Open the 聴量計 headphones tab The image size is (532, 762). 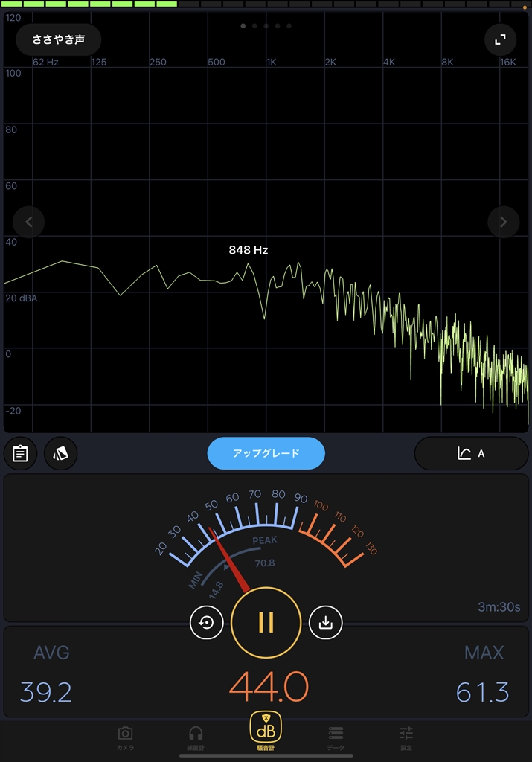196,738
